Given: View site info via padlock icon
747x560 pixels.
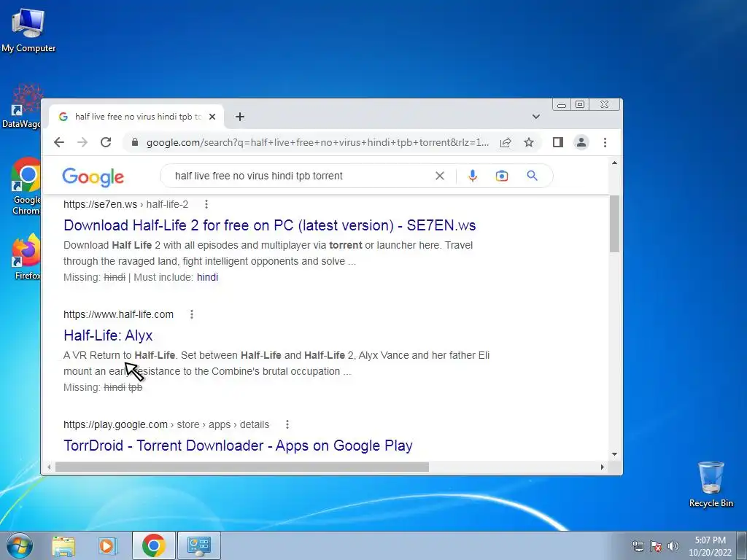Looking at the screenshot, I should 135,142.
